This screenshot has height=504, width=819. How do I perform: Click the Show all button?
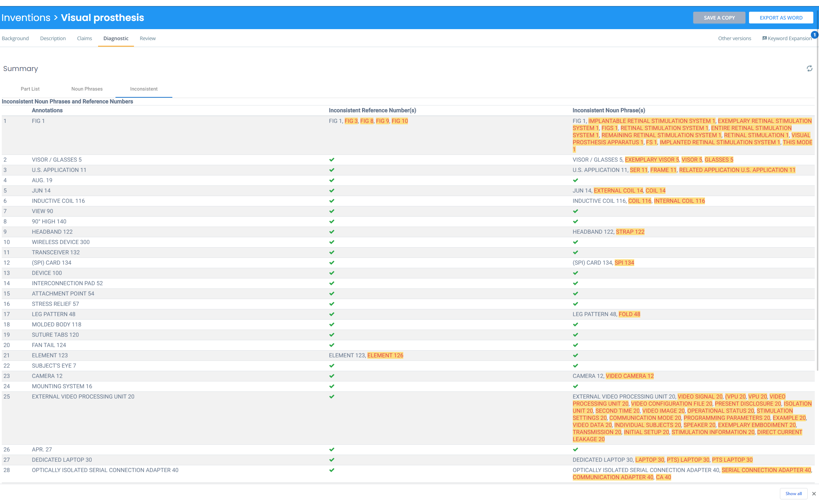pyautogui.click(x=793, y=494)
